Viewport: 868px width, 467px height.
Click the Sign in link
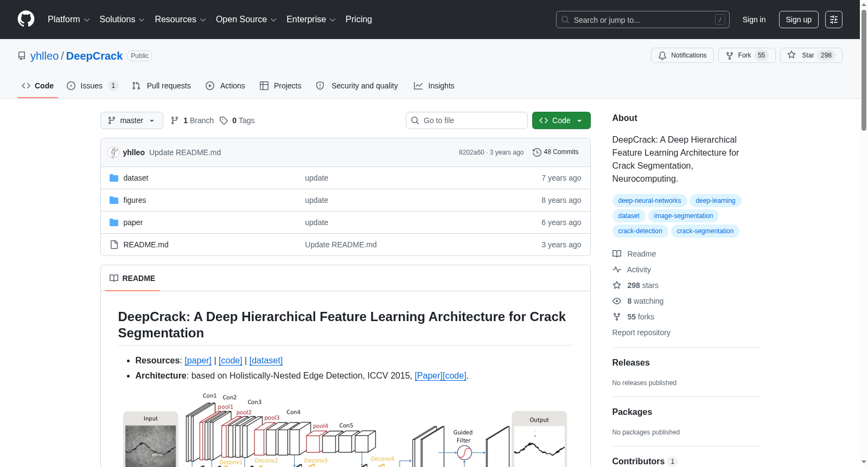[x=754, y=20]
